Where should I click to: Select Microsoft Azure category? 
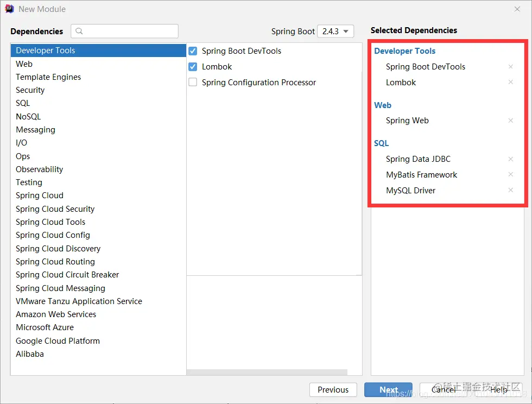pyautogui.click(x=98, y=327)
